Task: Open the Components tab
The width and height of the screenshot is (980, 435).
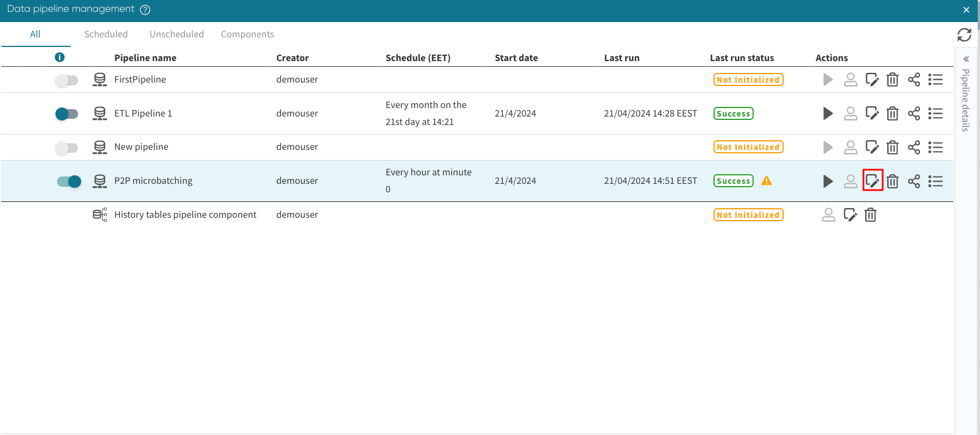Action: point(247,34)
